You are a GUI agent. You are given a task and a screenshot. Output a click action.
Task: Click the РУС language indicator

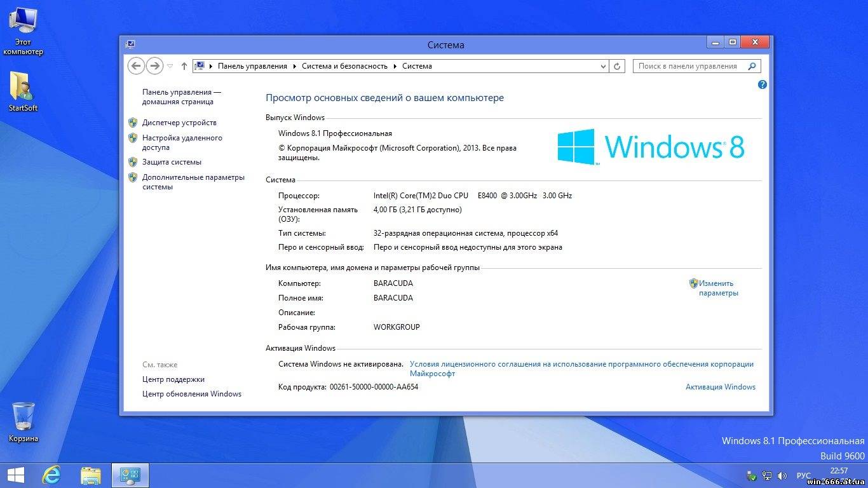(804, 475)
